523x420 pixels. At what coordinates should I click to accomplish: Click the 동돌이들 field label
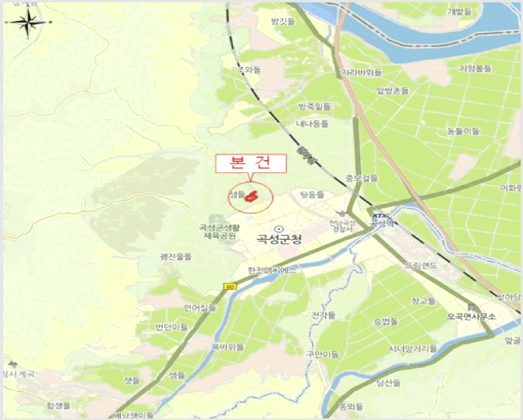(463, 131)
